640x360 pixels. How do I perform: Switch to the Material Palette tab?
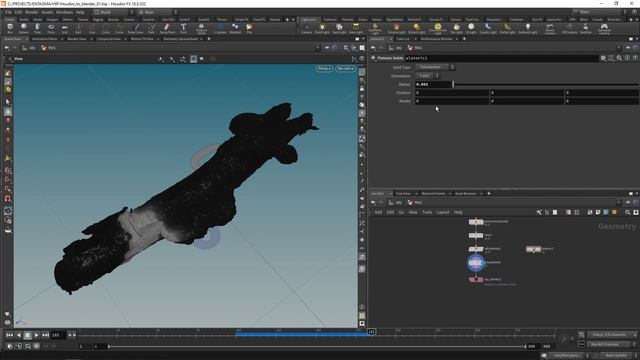433,193
